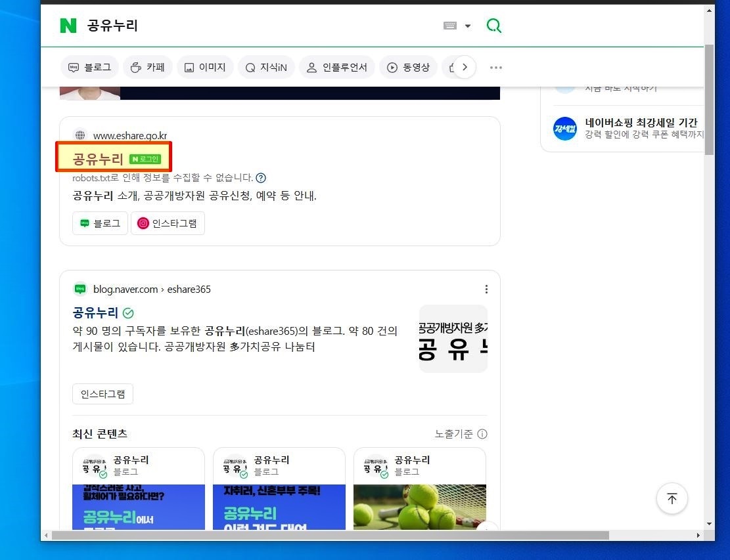Switch to the 카페 tab
The height and width of the screenshot is (560, 730).
tap(148, 68)
